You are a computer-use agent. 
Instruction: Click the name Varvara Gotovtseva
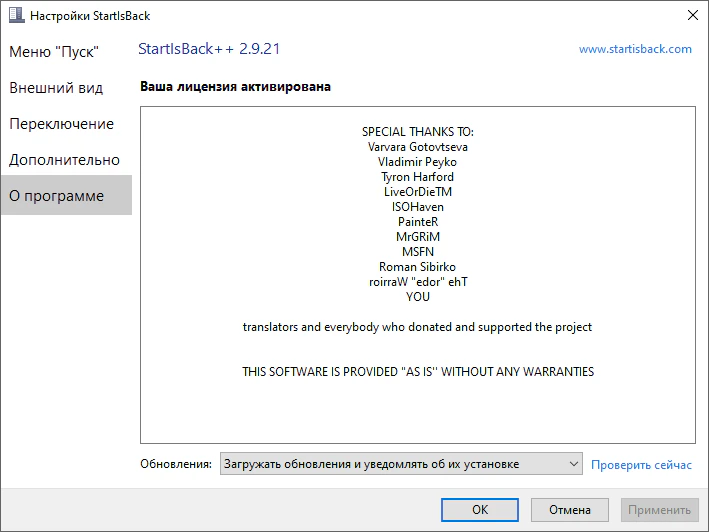point(418,147)
